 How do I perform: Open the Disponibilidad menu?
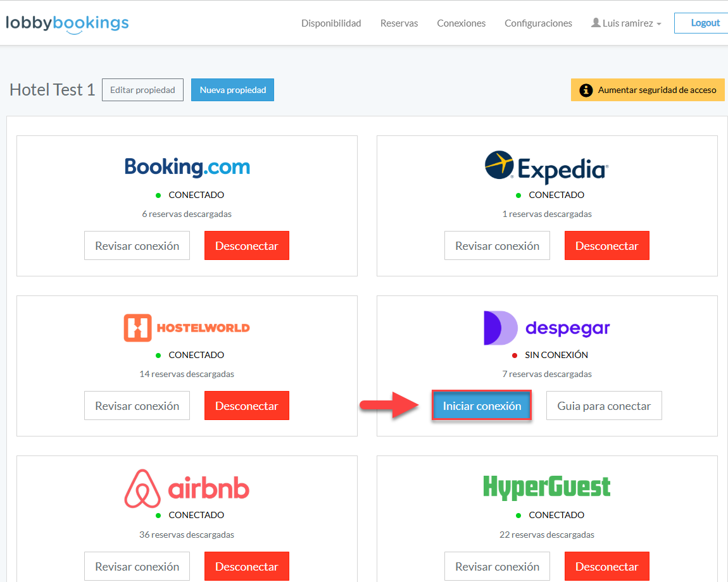pyautogui.click(x=331, y=23)
